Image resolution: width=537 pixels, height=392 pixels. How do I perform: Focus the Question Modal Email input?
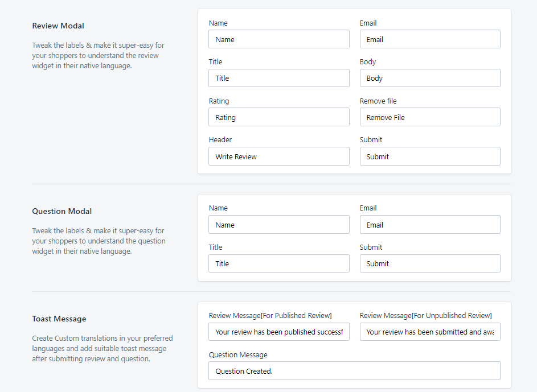(x=430, y=225)
